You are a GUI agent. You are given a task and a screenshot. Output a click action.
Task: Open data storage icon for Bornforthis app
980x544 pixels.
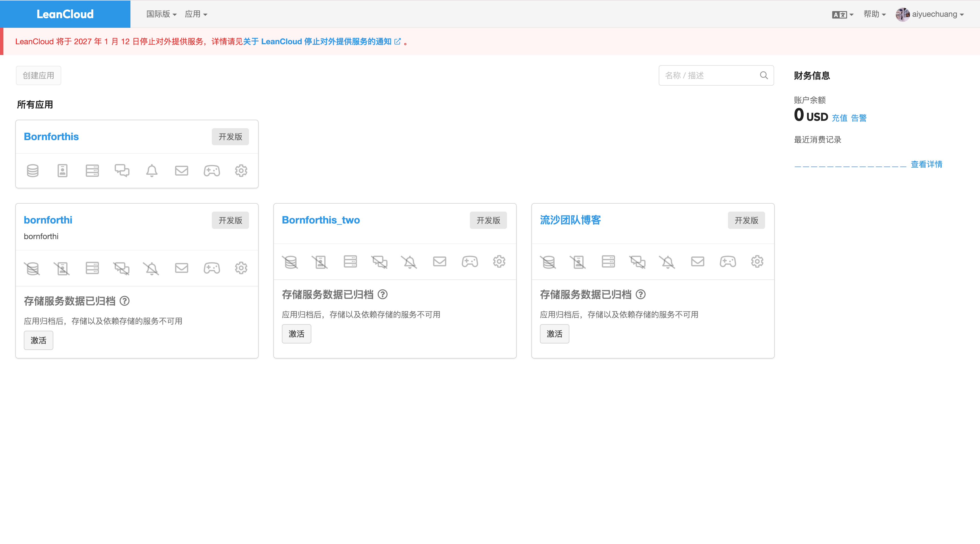(x=33, y=171)
